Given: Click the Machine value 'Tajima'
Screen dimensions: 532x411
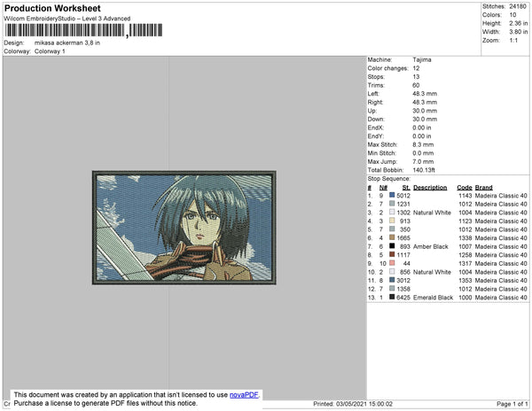Looking at the screenshot, I should tap(422, 59).
